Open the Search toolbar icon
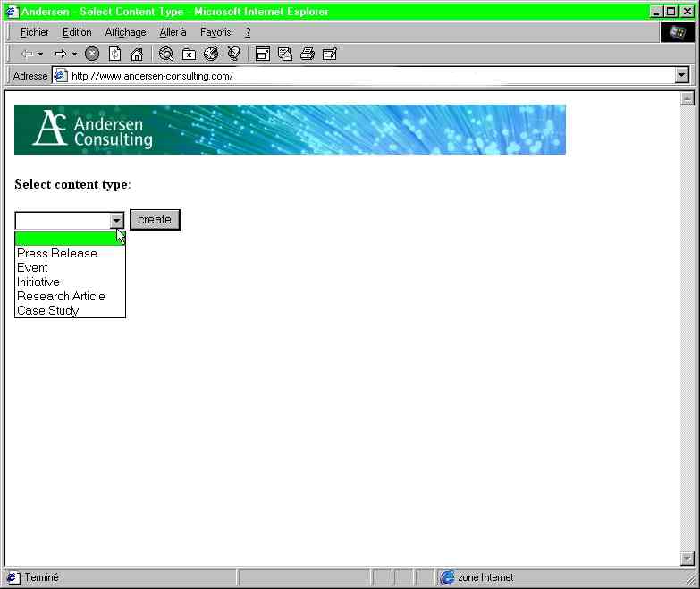Screen dimensions: 700x589 tap(166, 54)
